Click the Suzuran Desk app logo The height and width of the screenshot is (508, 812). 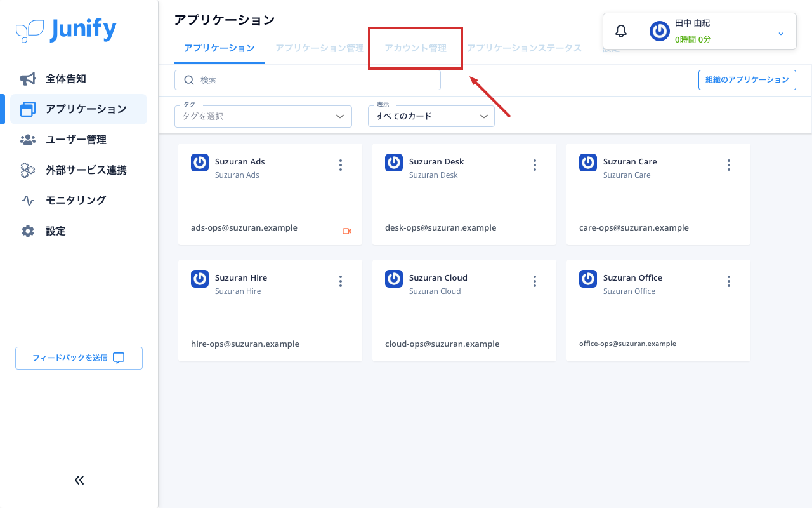coord(394,163)
